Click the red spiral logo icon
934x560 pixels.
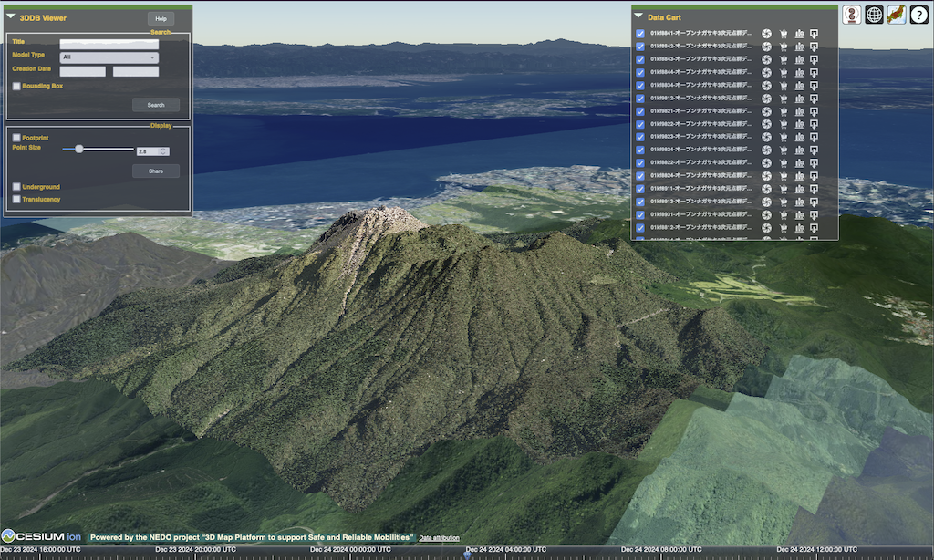click(x=852, y=15)
